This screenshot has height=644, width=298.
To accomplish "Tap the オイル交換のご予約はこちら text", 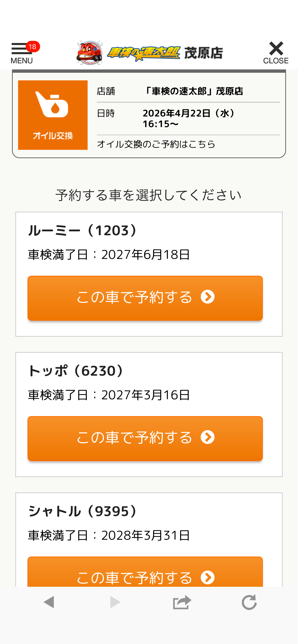I will [x=156, y=144].
